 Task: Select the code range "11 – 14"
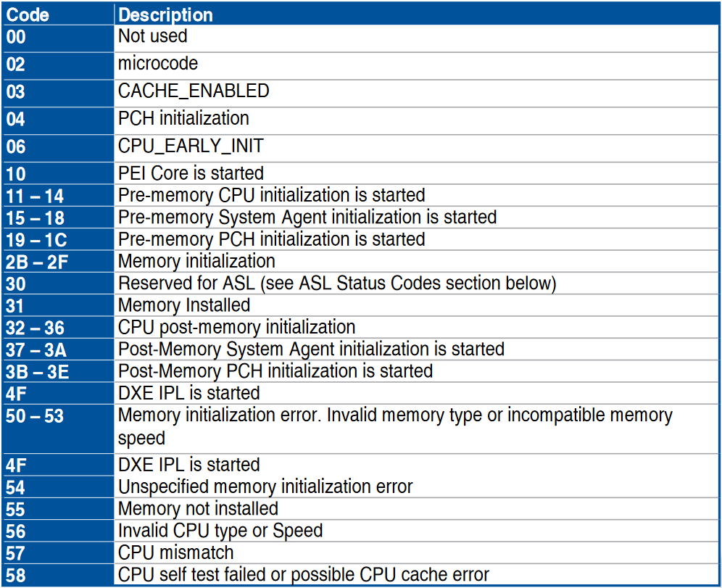pos(35,196)
